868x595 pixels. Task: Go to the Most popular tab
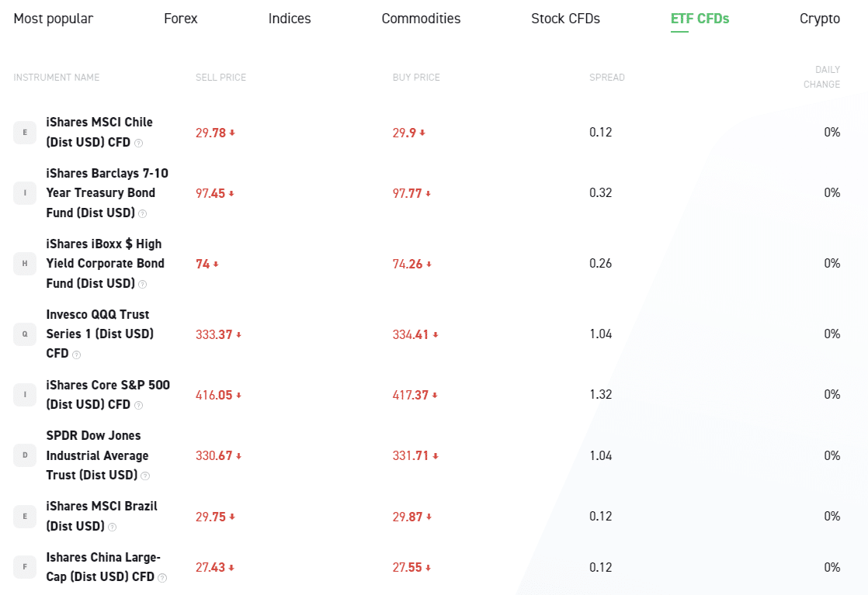(x=54, y=19)
